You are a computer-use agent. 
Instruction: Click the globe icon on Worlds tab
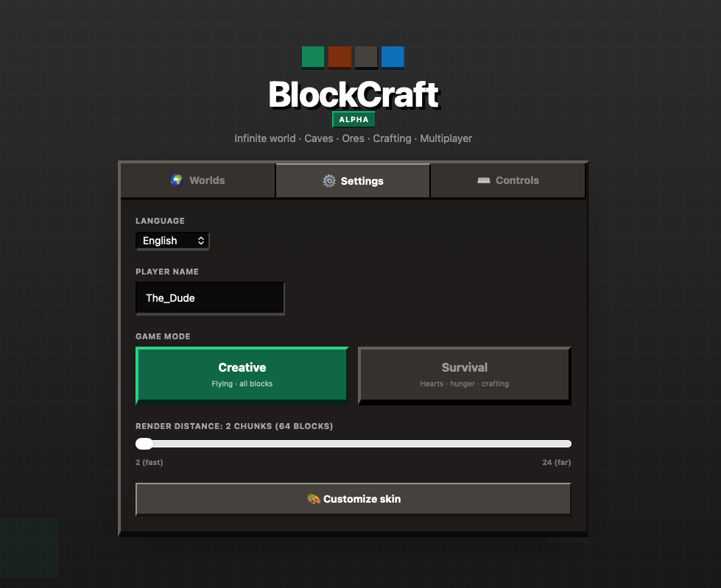pyautogui.click(x=177, y=180)
